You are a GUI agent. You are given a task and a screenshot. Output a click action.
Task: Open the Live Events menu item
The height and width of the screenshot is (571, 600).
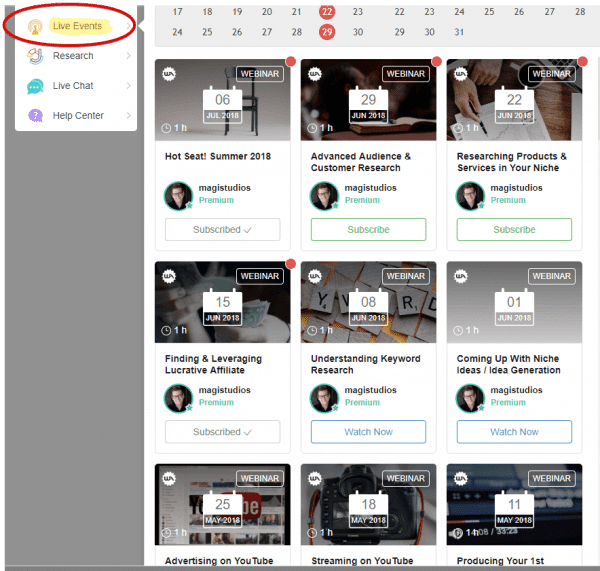tap(76, 26)
